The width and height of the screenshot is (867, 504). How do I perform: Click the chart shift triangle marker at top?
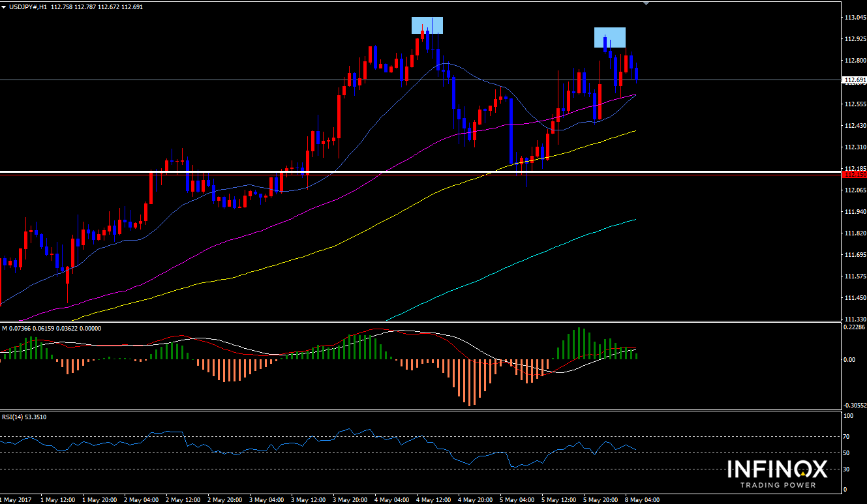[x=646, y=4]
